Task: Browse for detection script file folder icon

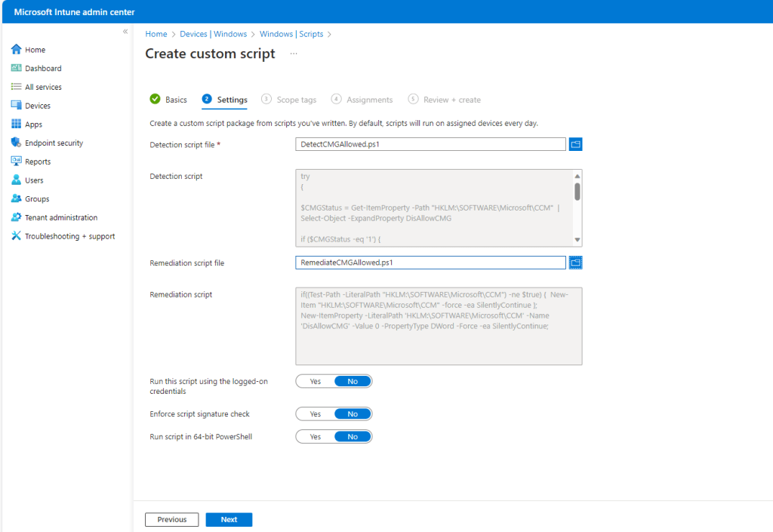Action: [x=575, y=144]
